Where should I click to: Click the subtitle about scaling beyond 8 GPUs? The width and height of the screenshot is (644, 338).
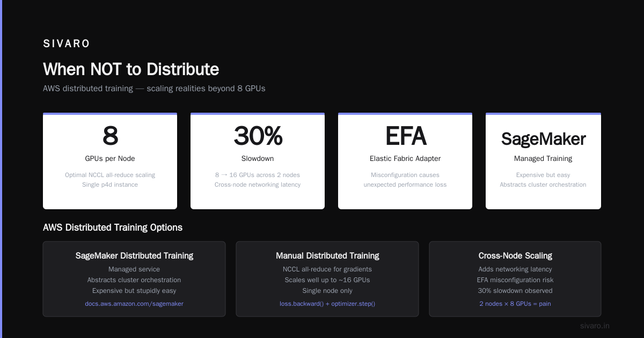tap(154, 88)
